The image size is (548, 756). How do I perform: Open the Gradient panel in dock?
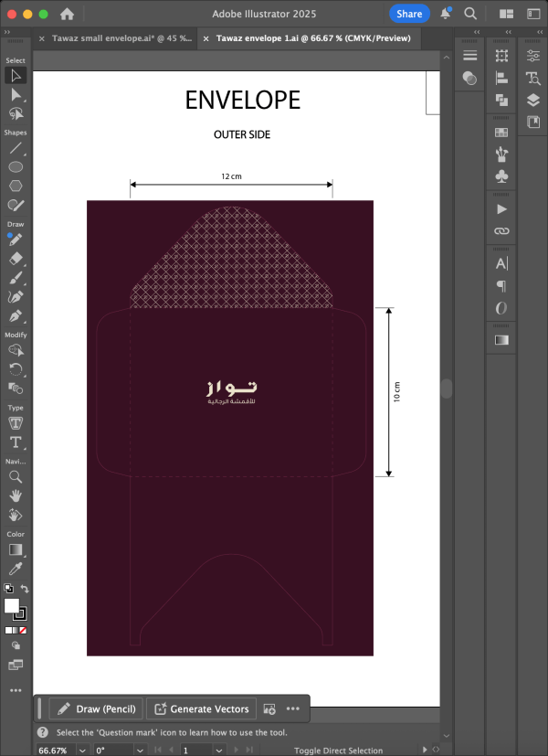[501, 340]
